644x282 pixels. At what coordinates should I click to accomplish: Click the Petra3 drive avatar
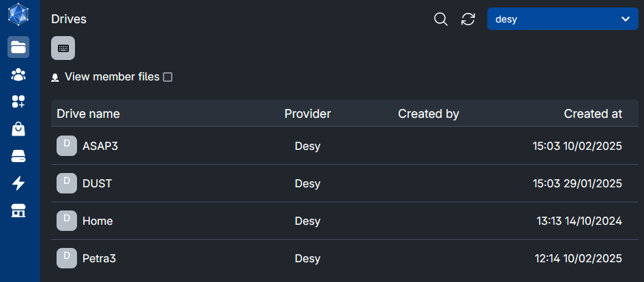(x=66, y=258)
